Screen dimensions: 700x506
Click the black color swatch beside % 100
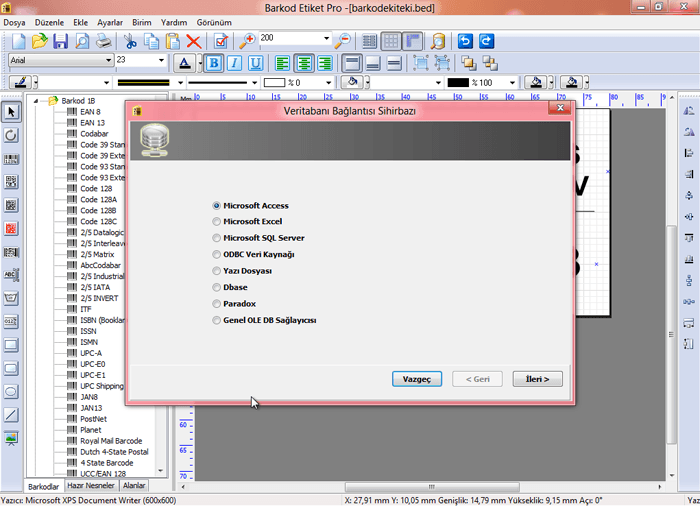pos(458,83)
